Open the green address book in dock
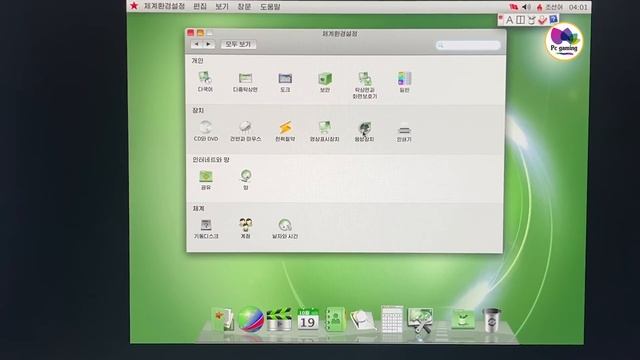This screenshot has height=360, width=640. coord(335,319)
